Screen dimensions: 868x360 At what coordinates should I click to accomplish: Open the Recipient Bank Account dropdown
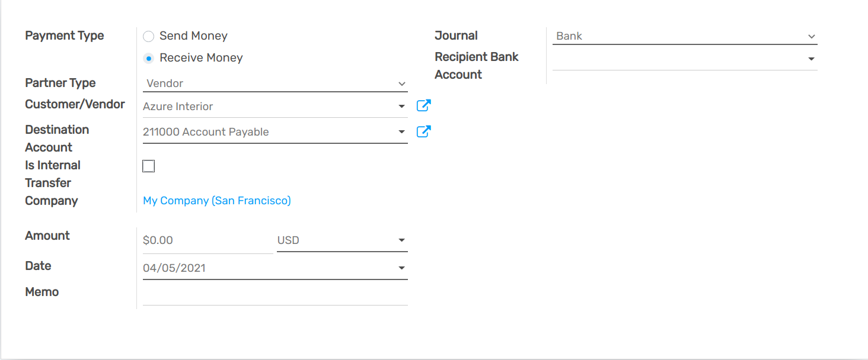click(812, 58)
